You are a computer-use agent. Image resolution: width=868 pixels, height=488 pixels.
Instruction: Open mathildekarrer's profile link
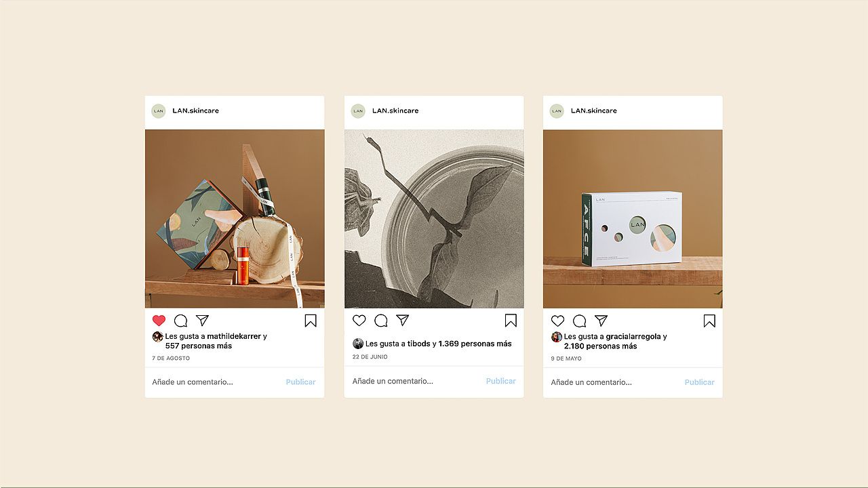click(234, 336)
